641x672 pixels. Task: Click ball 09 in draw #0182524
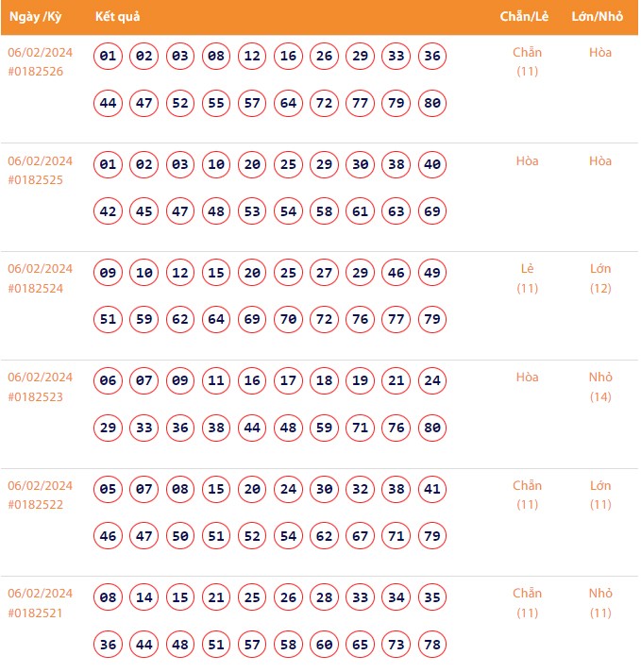[109, 274]
